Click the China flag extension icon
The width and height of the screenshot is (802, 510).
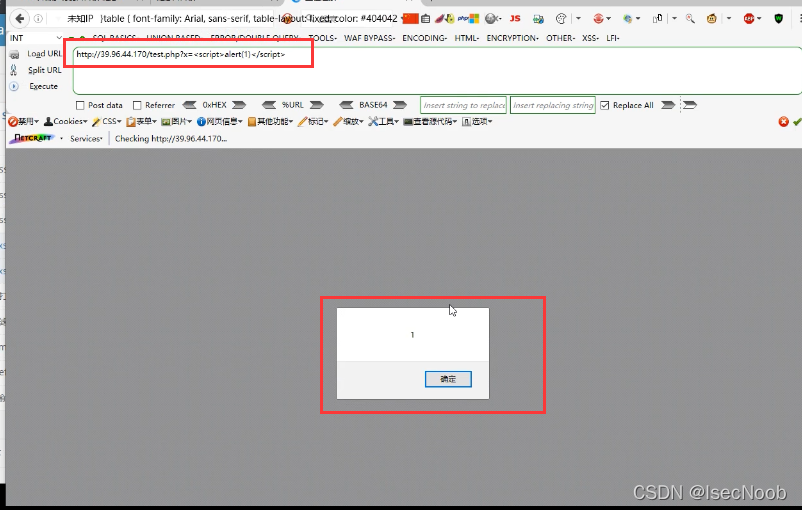click(x=410, y=19)
